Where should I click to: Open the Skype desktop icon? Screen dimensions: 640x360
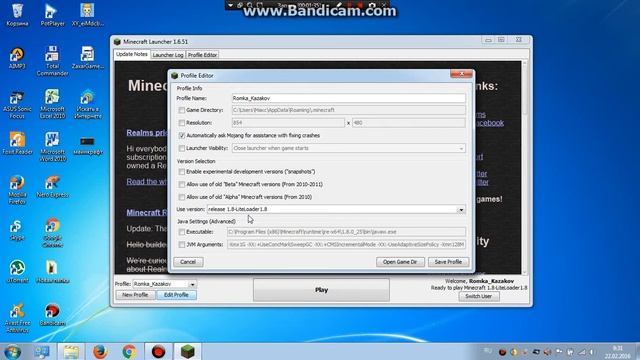(17, 229)
